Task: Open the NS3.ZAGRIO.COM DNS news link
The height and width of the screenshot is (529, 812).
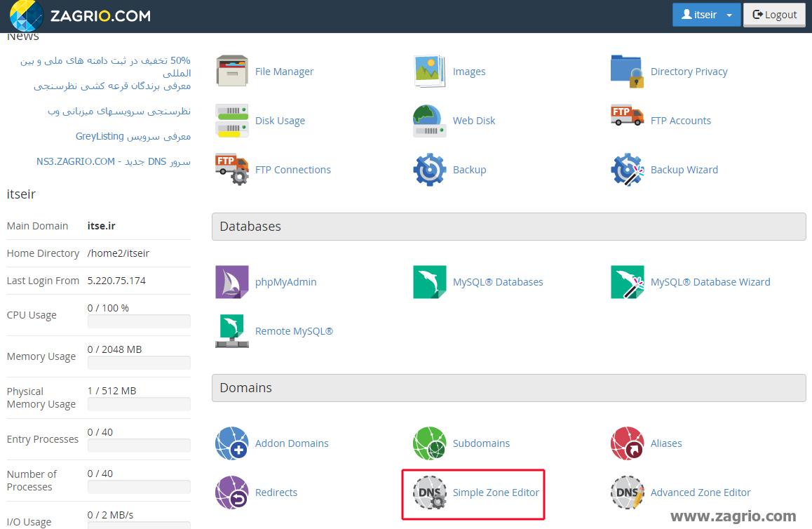Action: [114, 161]
